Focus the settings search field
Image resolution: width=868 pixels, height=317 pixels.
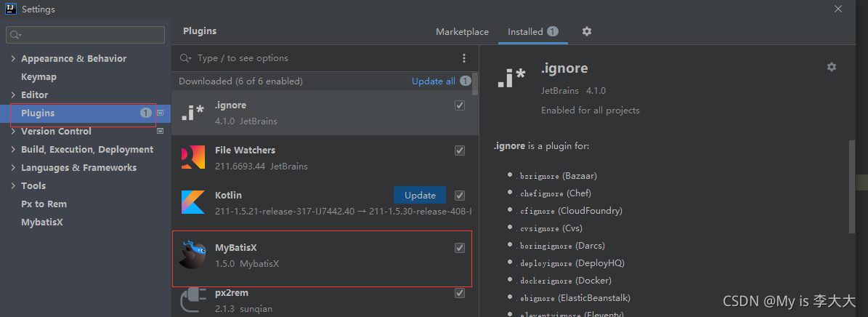pyautogui.click(x=85, y=35)
